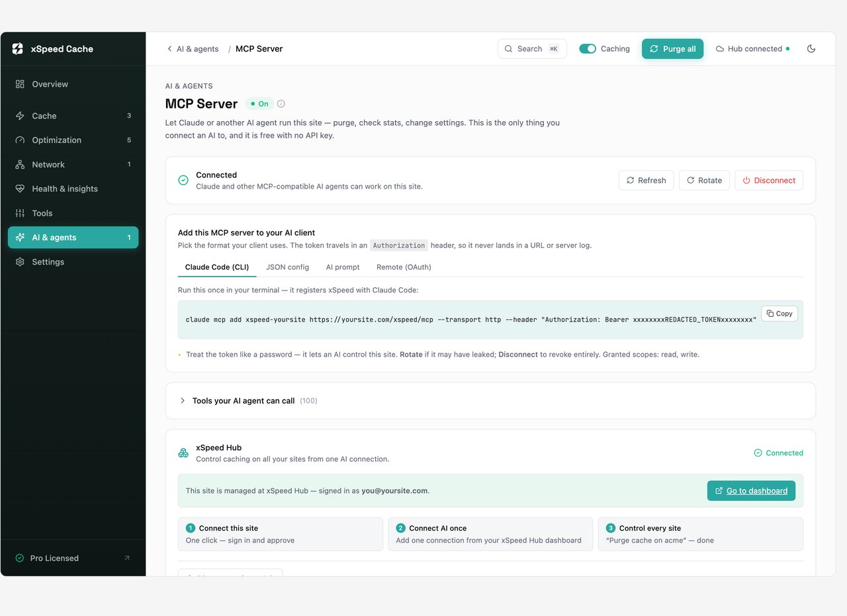Click the Connect AI once step
The width and height of the screenshot is (847, 616).
pos(490,534)
